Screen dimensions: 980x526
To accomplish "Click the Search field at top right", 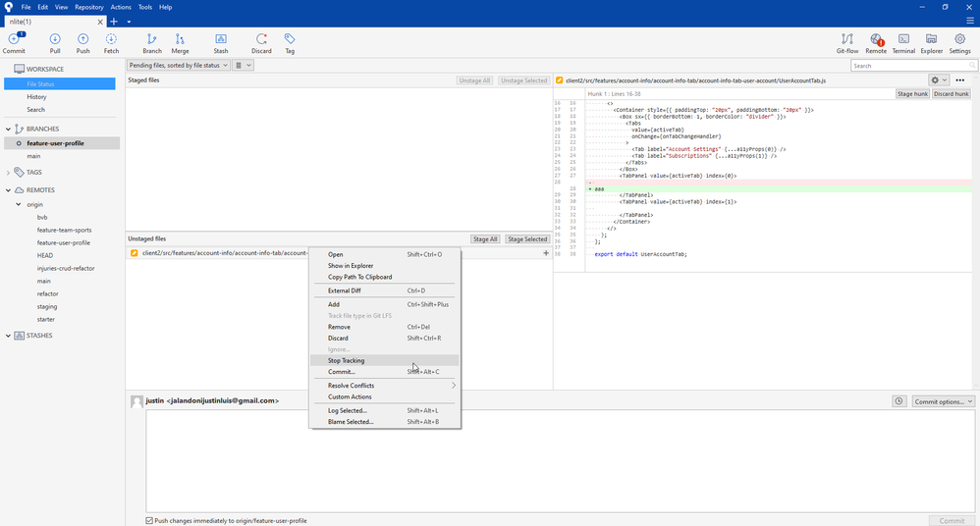I will (913, 66).
